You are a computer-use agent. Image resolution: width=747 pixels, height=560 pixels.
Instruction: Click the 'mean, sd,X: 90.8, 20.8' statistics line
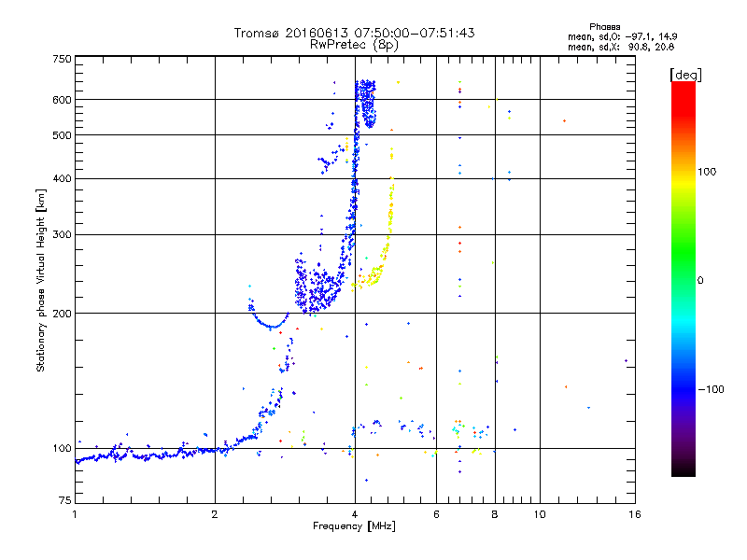point(621,47)
